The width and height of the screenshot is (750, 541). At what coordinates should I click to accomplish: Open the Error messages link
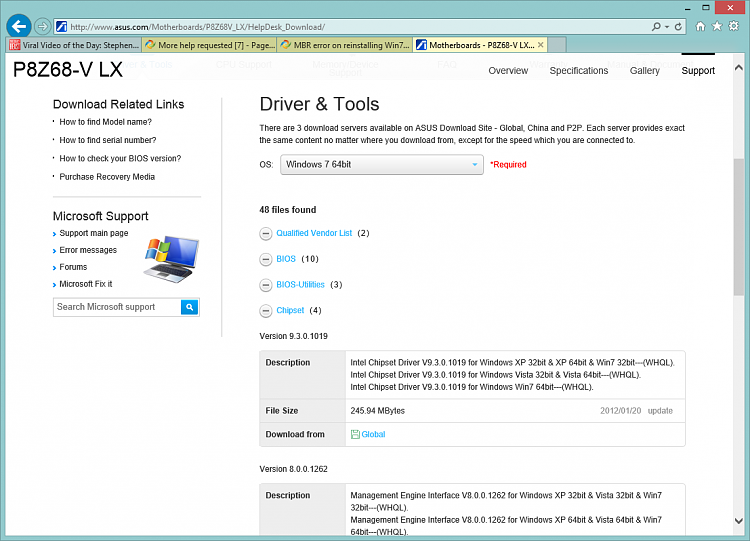88,250
